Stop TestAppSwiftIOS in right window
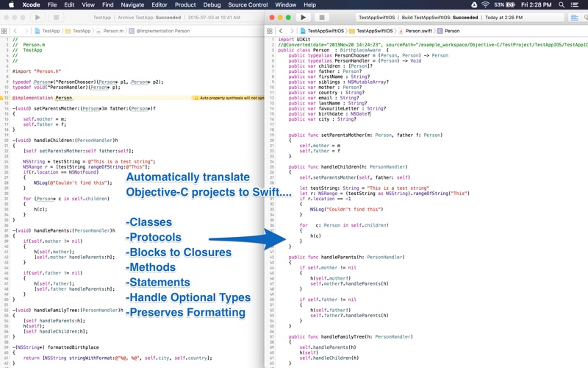 [x=322, y=17]
